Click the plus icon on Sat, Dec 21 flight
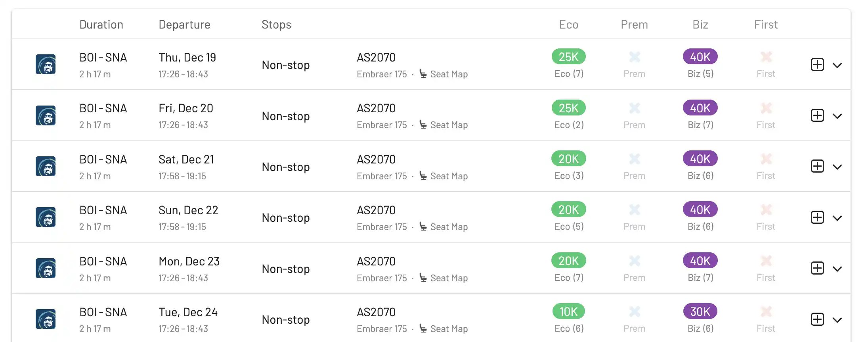 pyautogui.click(x=817, y=166)
